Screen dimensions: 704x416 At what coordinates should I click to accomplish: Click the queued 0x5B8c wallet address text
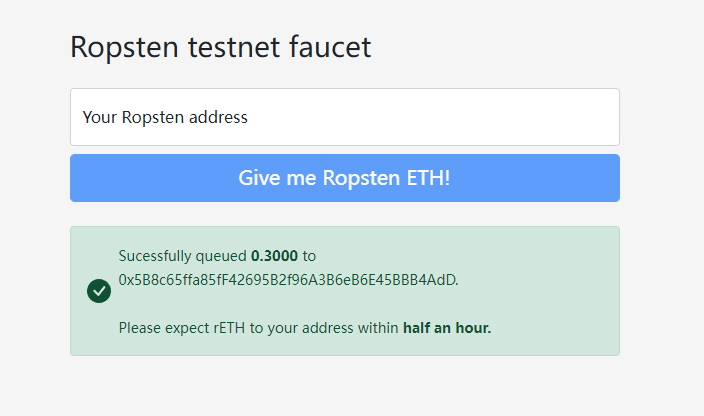click(x=288, y=280)
